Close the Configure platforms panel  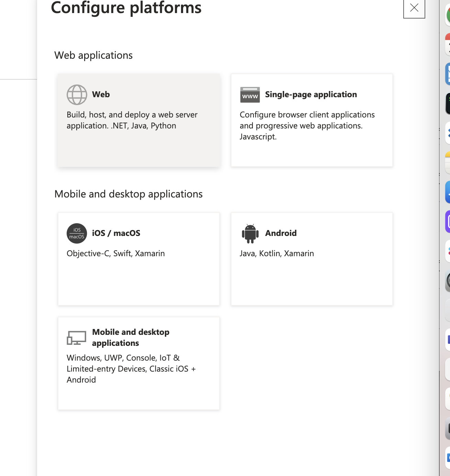[x=414, y=8]
